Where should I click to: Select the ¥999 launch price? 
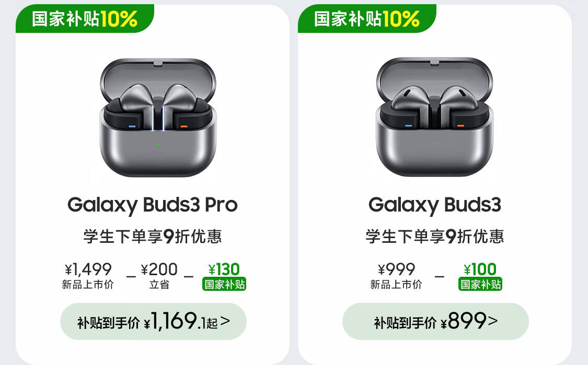(x=396, y=269)
